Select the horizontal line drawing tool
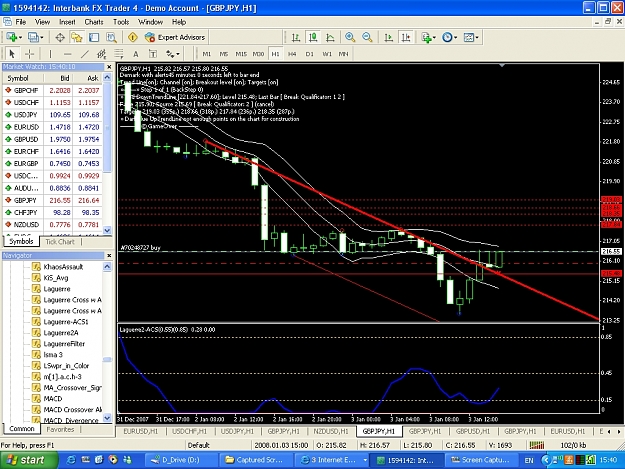 coord(67,54)
